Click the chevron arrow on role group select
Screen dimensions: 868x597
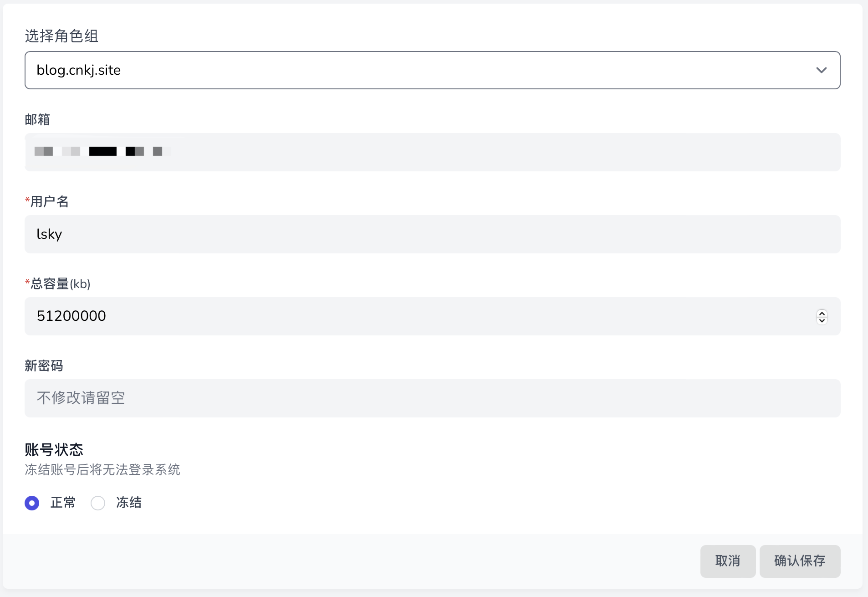point(821,70)
